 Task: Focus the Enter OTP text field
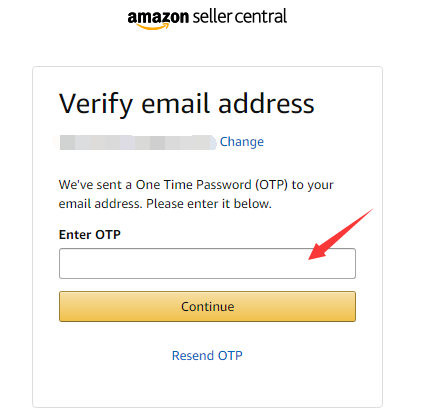pos(207,263)
